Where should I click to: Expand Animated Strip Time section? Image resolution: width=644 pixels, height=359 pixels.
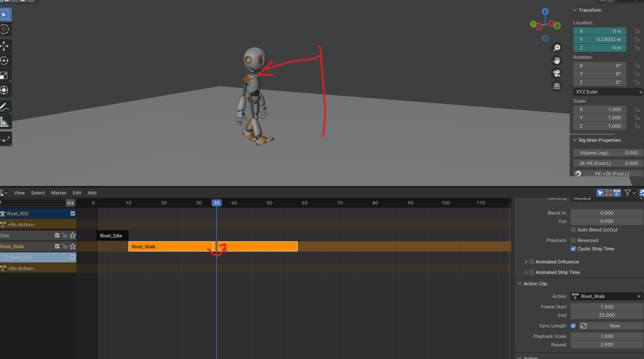(x=526, y=272)
